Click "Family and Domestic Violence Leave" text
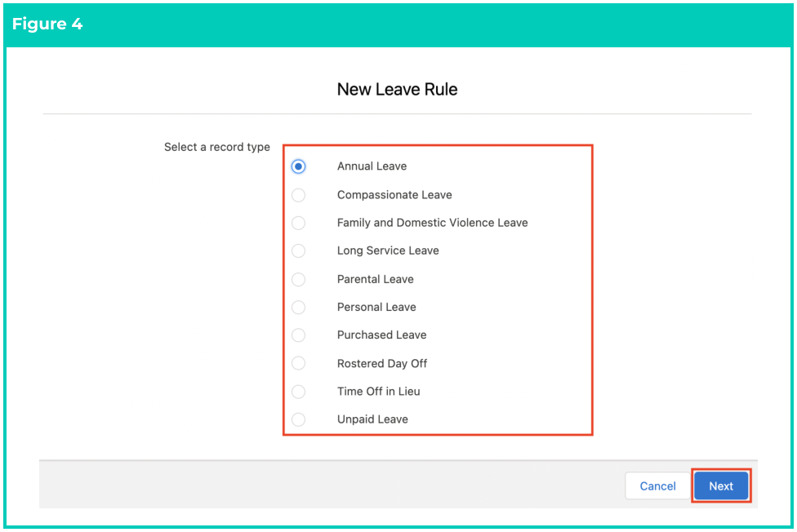 click(x=432, y=223)
